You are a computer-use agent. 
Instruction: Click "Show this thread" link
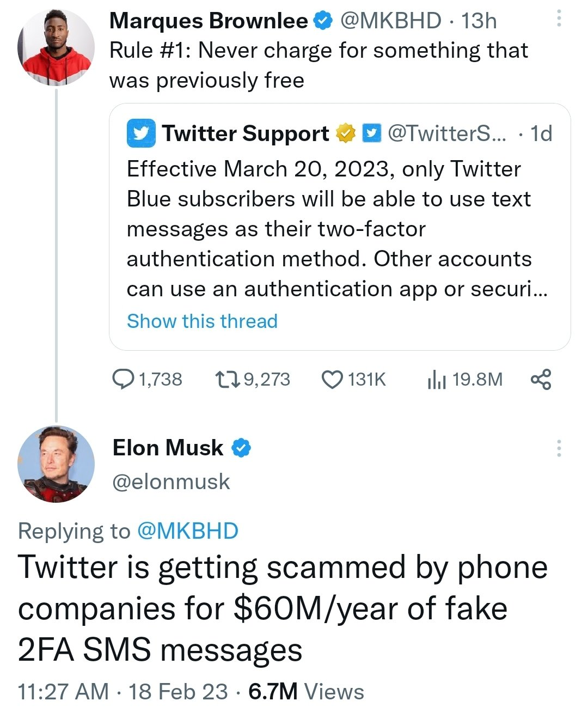(x=202, y=321)
